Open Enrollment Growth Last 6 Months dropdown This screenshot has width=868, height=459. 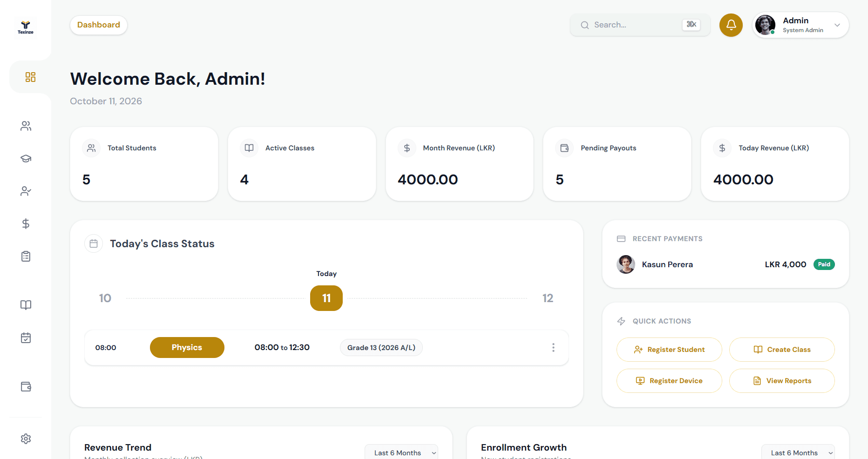pyautogui.click(x=798, y=452)
